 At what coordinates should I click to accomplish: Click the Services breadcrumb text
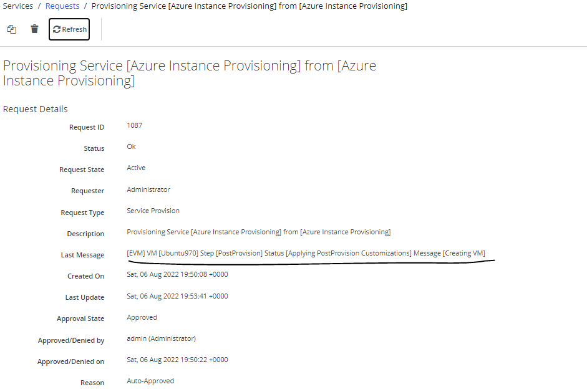(x=18, y=6)
